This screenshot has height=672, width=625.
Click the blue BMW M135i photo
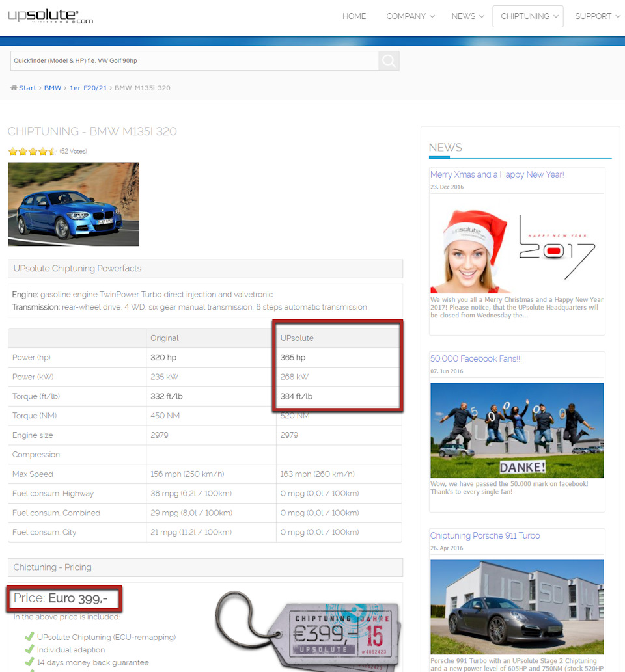coord(74,204)
